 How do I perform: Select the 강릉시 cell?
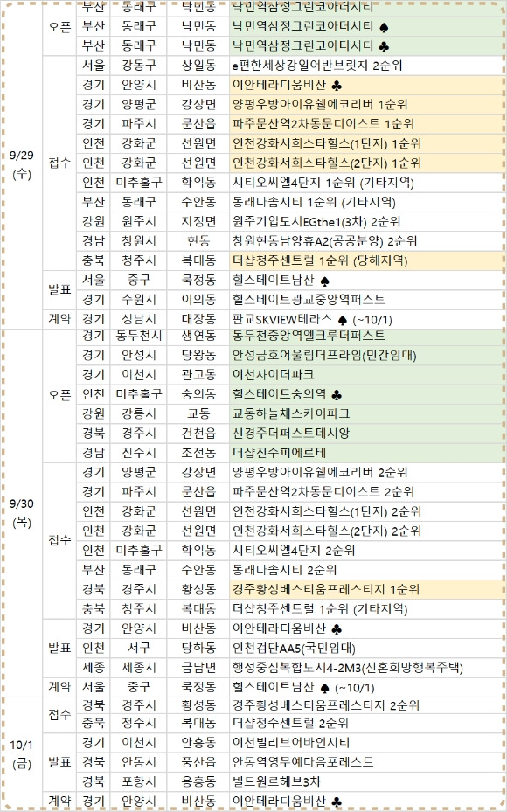(x=139, y=414)
